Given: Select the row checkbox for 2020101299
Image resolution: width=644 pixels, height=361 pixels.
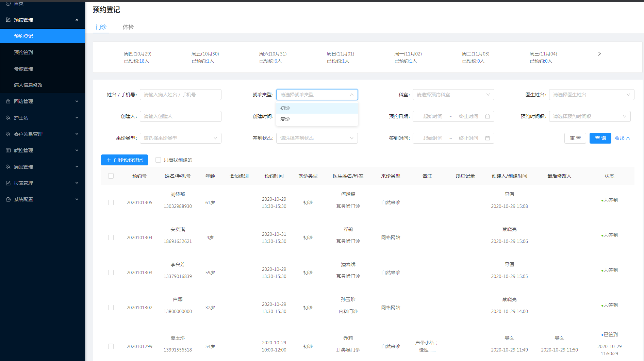Looking at the screenshot, I should tap(111, 346).
